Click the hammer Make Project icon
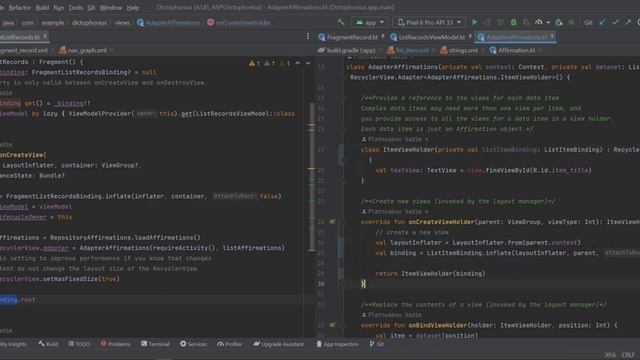This screenshot has width=640, height=360. pyautogui.click(x=341, y=22)
